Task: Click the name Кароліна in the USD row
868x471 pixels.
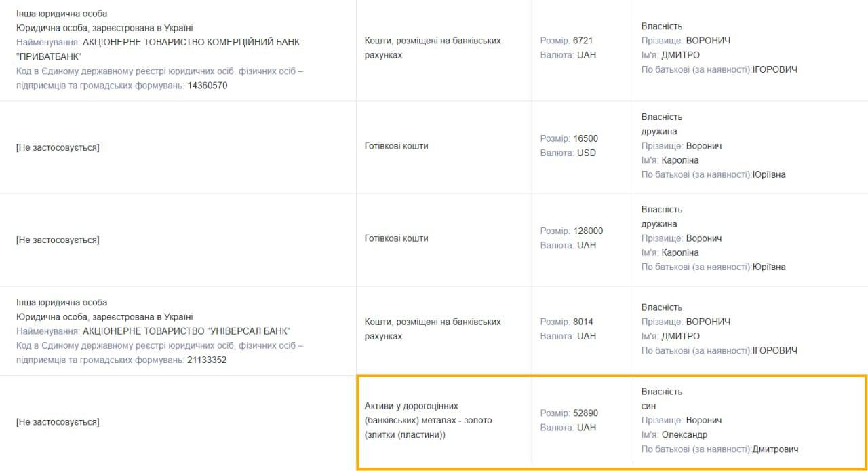Action: click(x=679, y=160)
